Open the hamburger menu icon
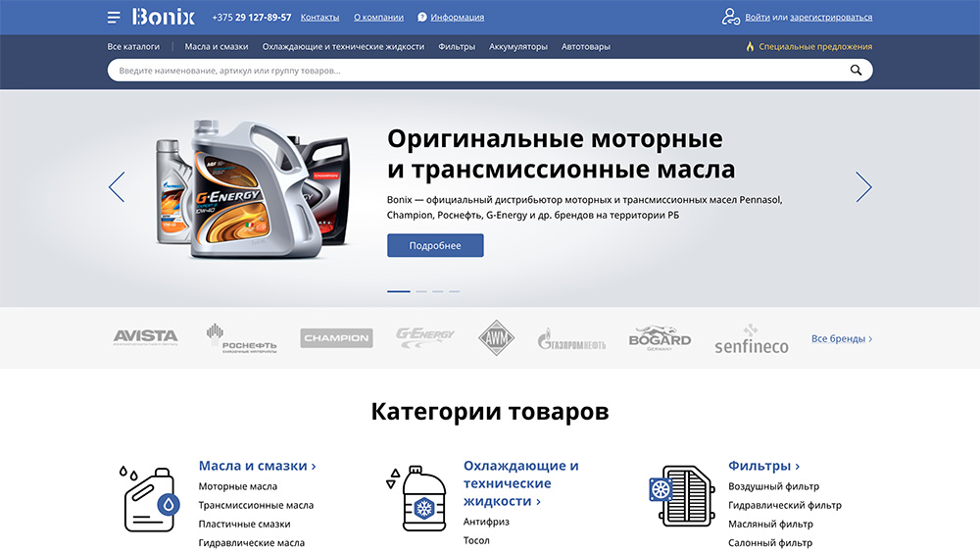 pos(114,18)
